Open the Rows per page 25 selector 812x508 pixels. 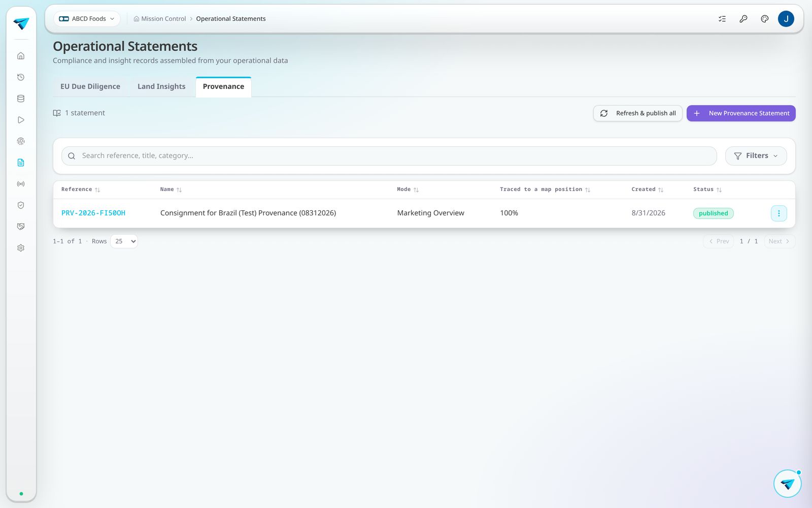tap(124, 241)
